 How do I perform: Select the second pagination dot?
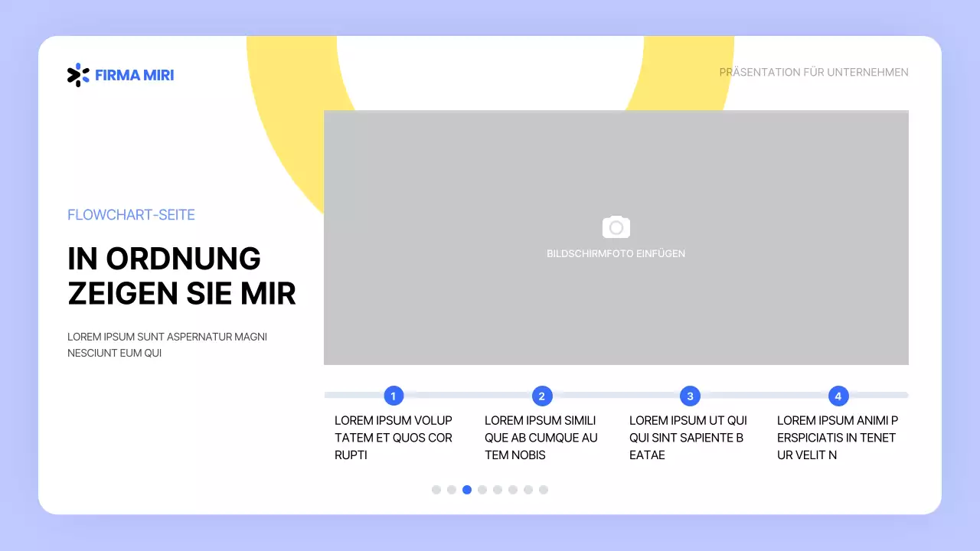pyautogui.click(x=452, y=489)
